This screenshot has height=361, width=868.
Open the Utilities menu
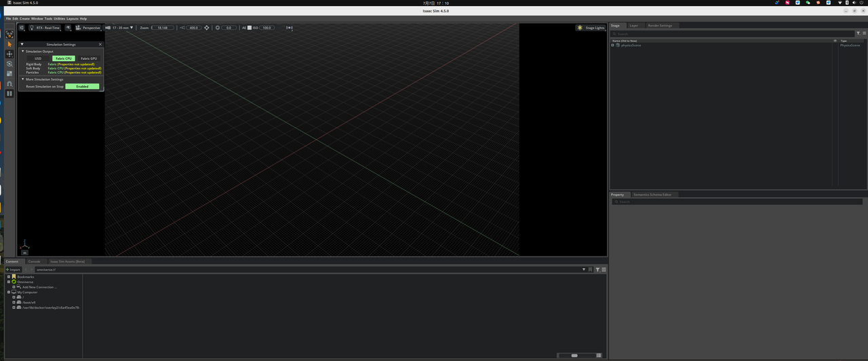click(60, 18)
